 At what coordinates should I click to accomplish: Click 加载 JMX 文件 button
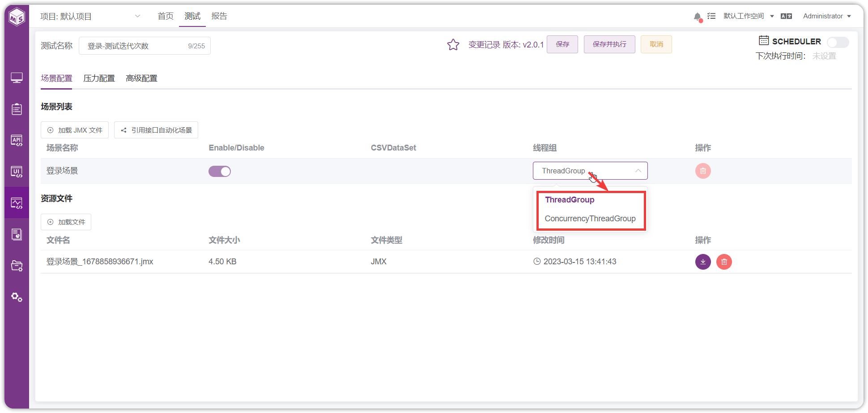(75, 130)
